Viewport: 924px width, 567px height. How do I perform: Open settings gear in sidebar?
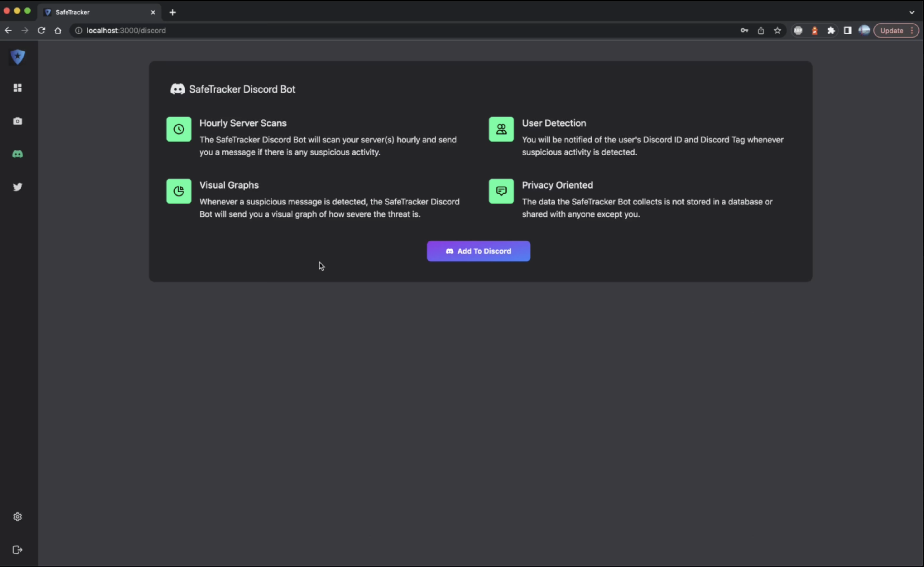[17, 517]
